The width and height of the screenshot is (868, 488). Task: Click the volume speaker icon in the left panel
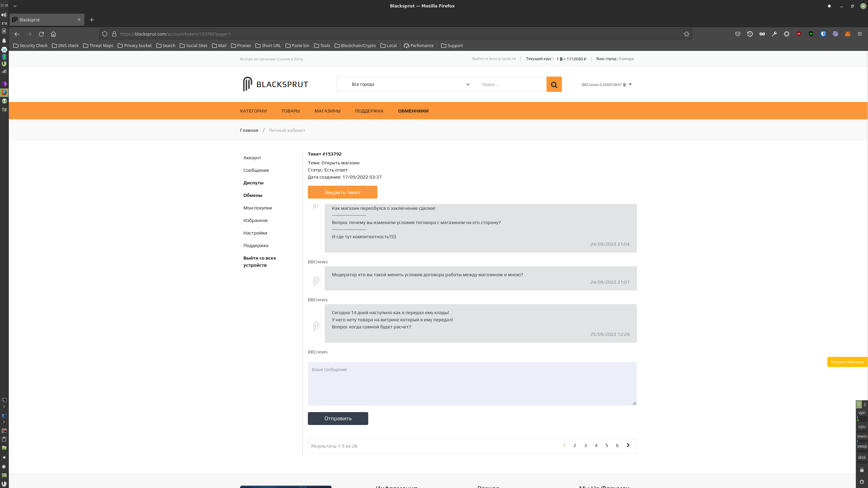coord(4,15)
